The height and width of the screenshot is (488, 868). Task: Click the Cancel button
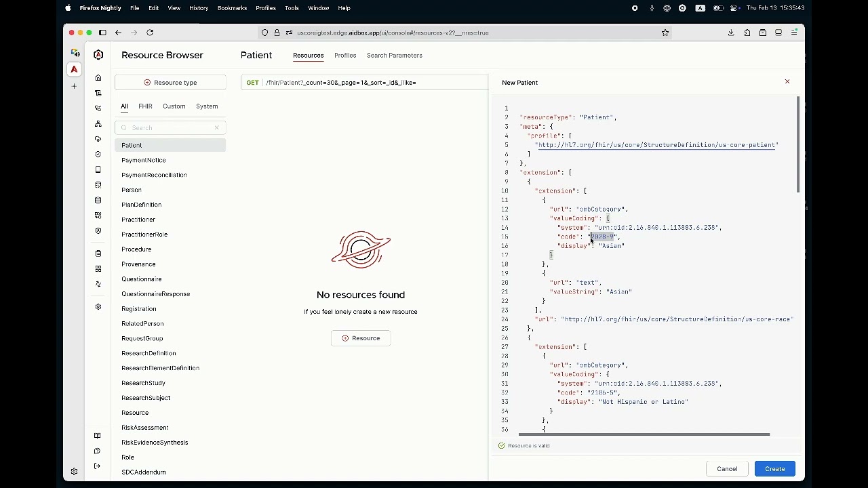[x=727, y=469]
